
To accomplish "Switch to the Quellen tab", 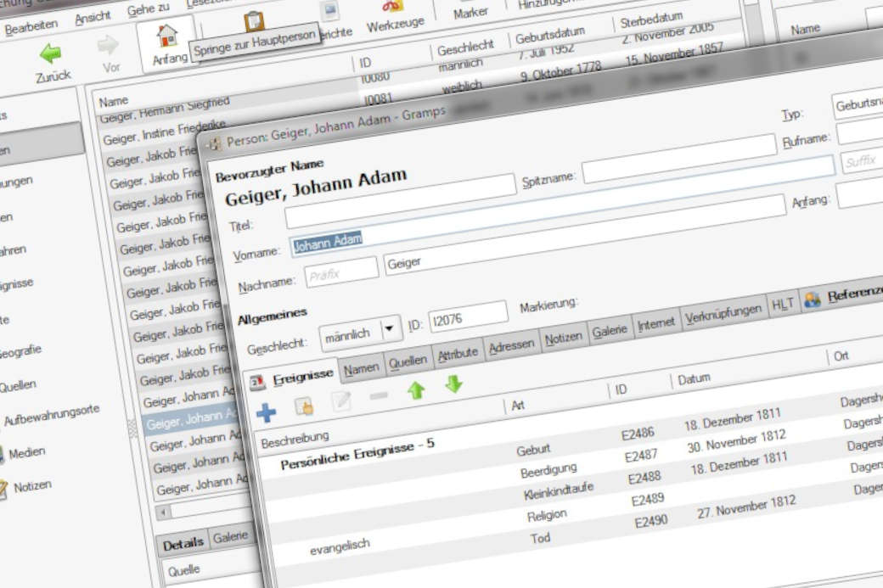I will [x=408, y=361].
